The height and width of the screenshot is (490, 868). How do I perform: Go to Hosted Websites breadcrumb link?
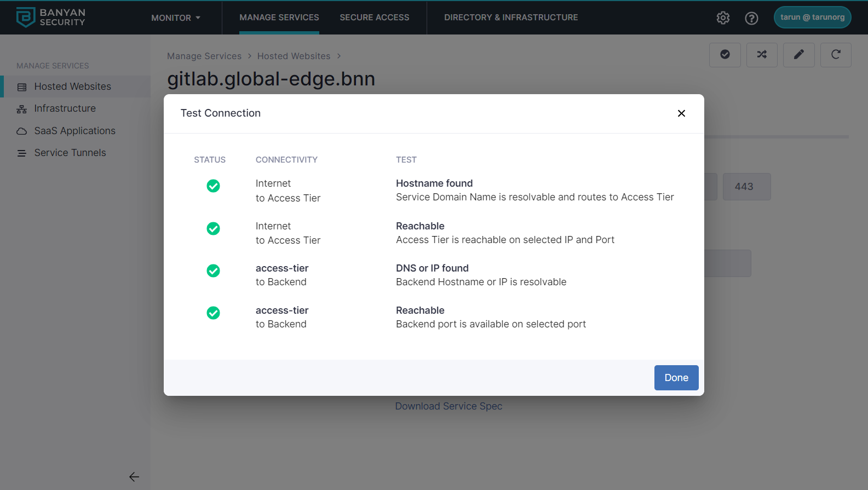294,56
